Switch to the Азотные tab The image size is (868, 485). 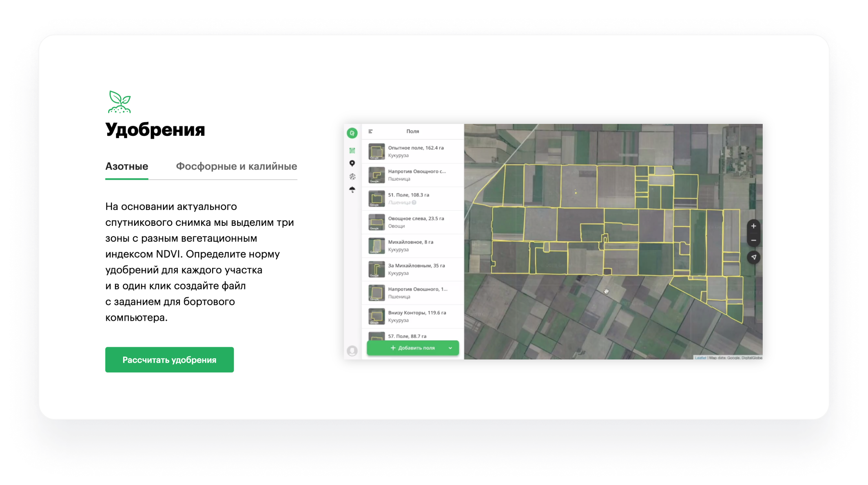pyautogui.click(x=127, y=166)
